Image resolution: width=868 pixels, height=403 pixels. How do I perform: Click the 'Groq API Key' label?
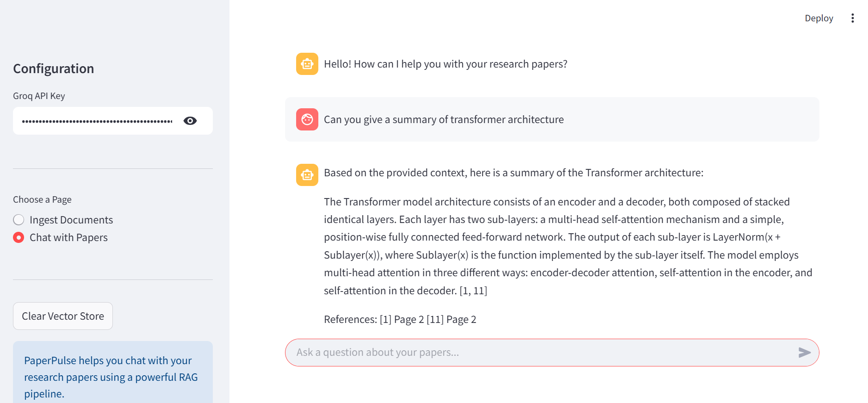tap(39, 96)
